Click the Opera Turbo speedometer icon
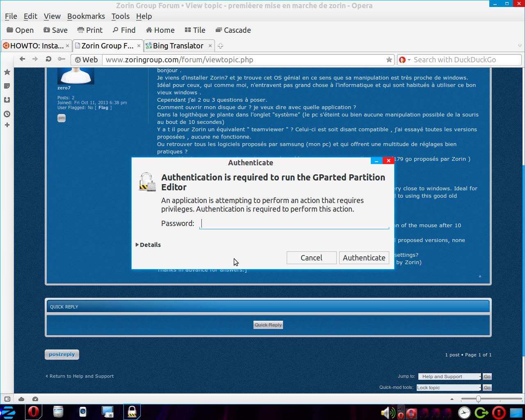 click(35, 399)
